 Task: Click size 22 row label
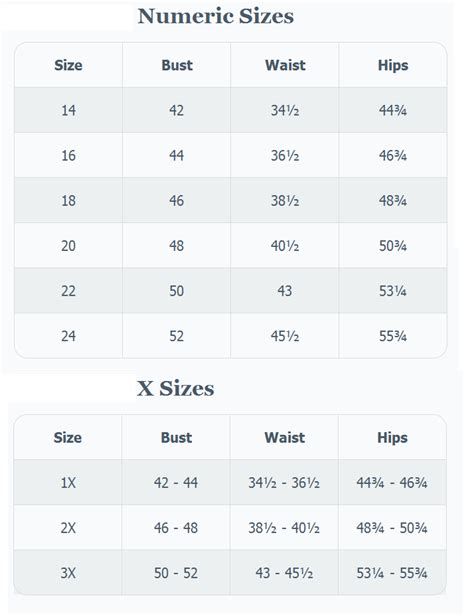click(x=68, y=291)
